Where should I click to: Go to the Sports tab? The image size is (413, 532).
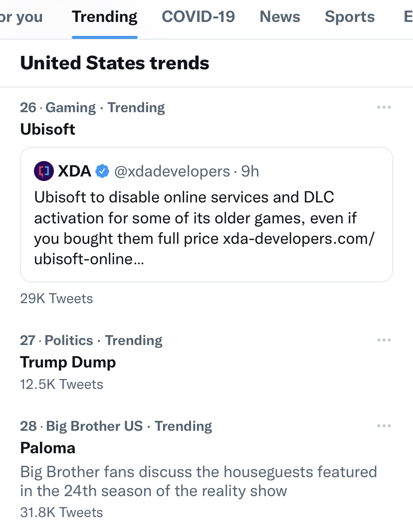click(350, 16)
